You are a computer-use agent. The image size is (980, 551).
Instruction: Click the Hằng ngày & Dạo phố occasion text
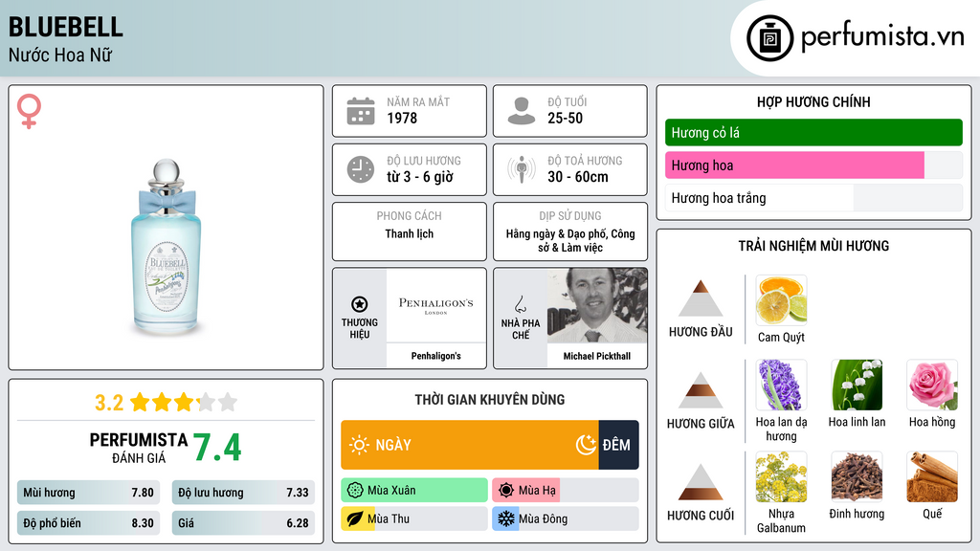(570, 240)
